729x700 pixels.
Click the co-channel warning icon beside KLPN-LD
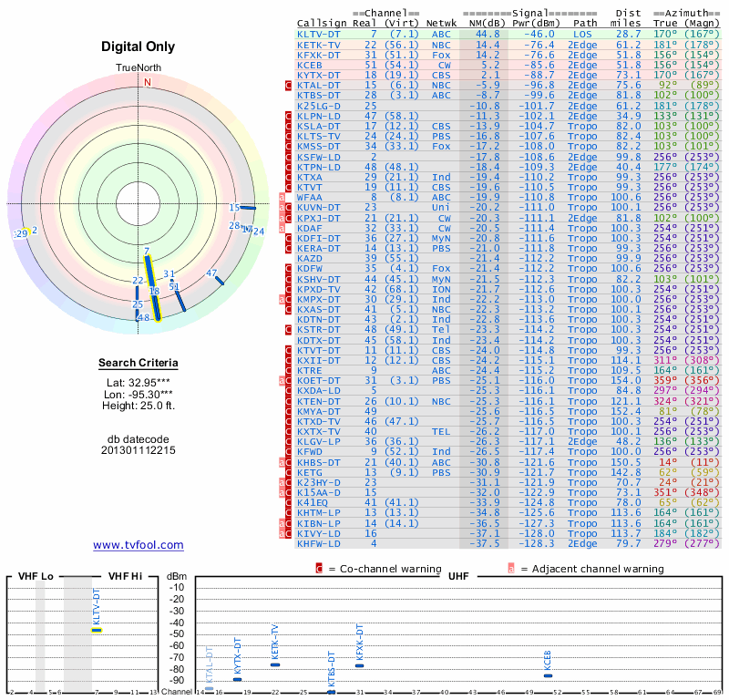pyautogui.click(x=289, y=117)
